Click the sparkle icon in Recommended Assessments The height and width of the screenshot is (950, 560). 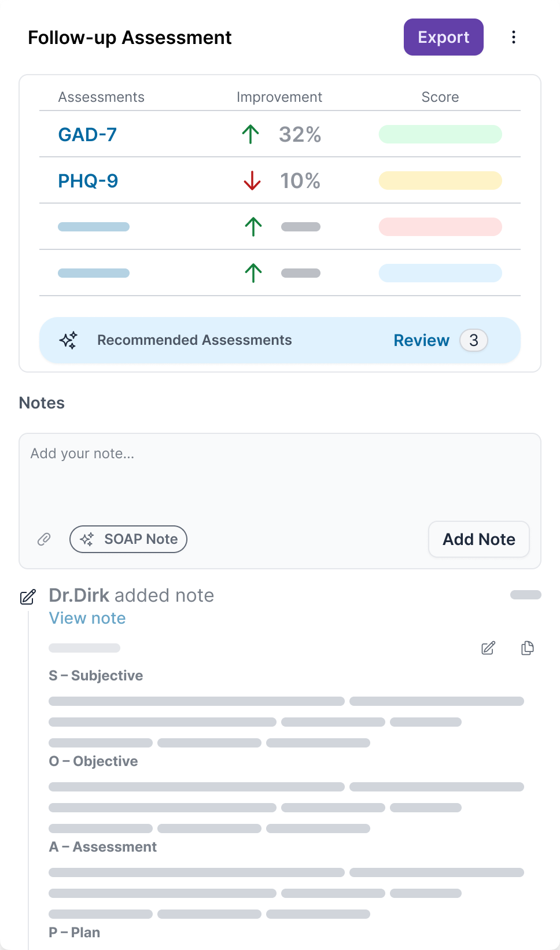click(x=68, y=340)
